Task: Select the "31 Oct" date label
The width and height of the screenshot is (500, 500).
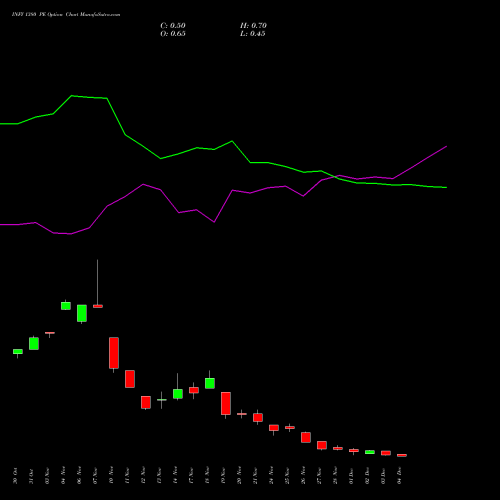Action: (31, 476)
